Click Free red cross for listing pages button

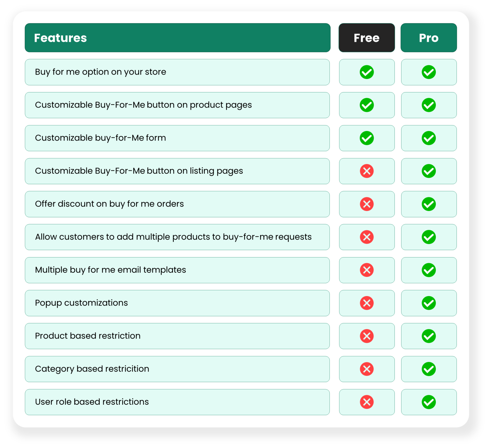[x=367, y=171]
